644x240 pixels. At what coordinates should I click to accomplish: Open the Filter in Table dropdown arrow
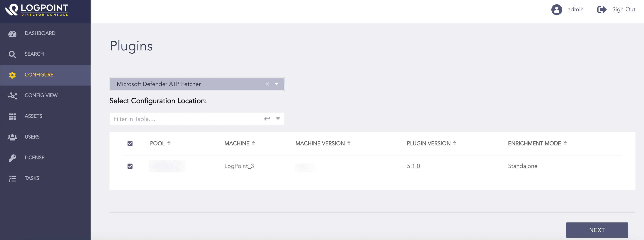278,119
